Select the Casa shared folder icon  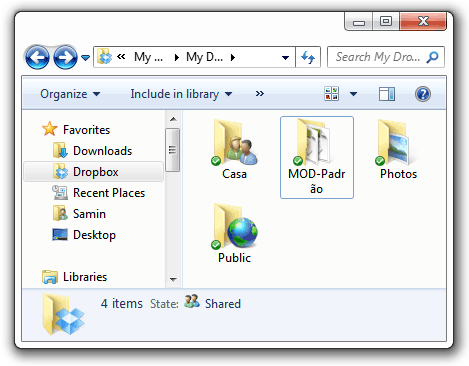coord(235,143)
